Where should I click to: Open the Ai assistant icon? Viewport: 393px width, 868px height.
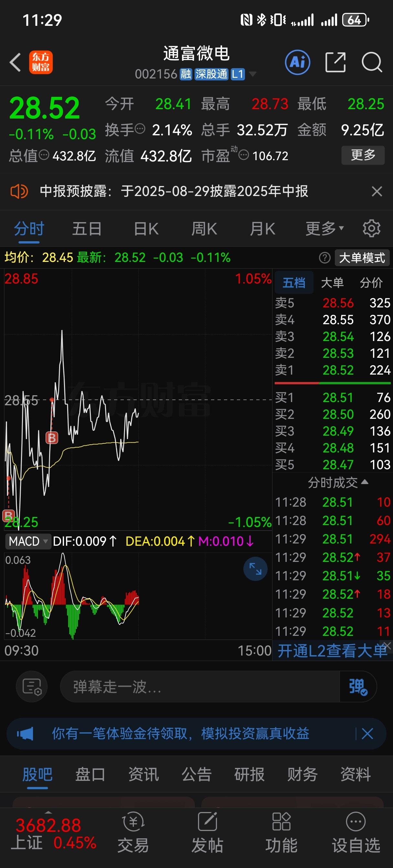pos(298,62)
